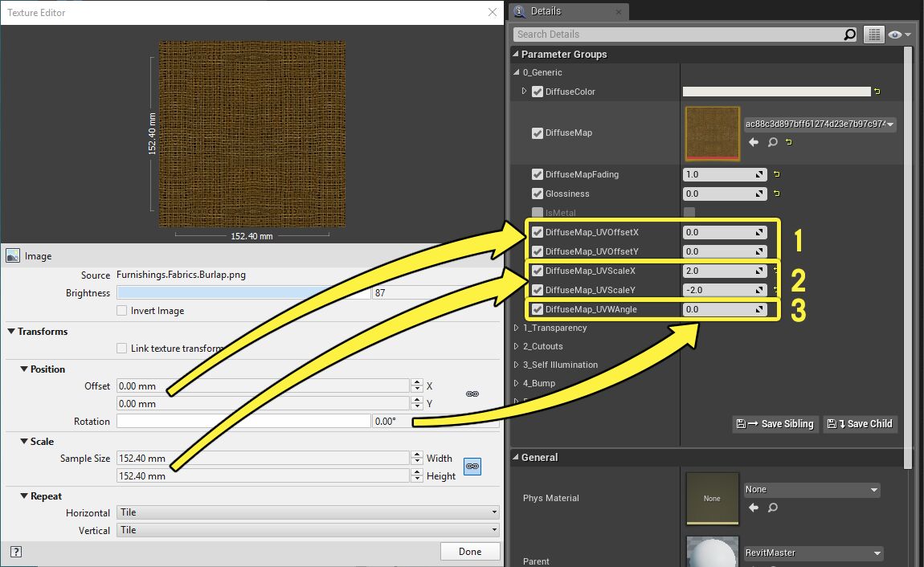Click the DiffuseMap burlap texture thumbnail

(x=712, y=133)
